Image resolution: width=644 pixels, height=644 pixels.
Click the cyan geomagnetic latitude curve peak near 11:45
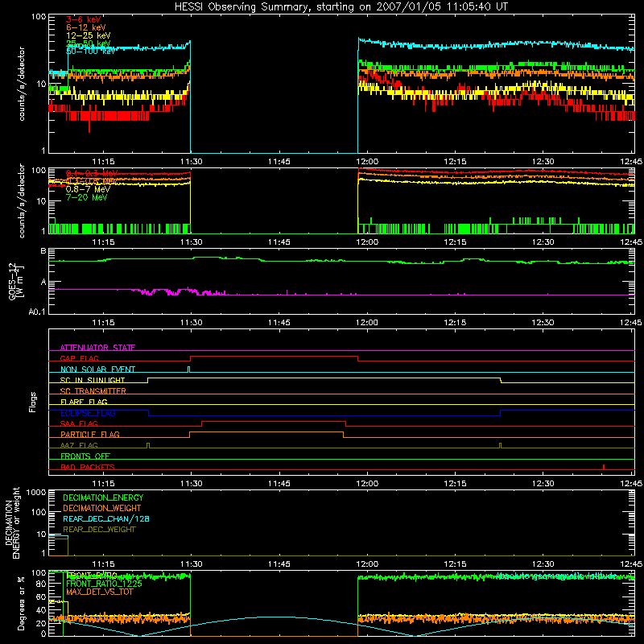click(x=279, y=617)
